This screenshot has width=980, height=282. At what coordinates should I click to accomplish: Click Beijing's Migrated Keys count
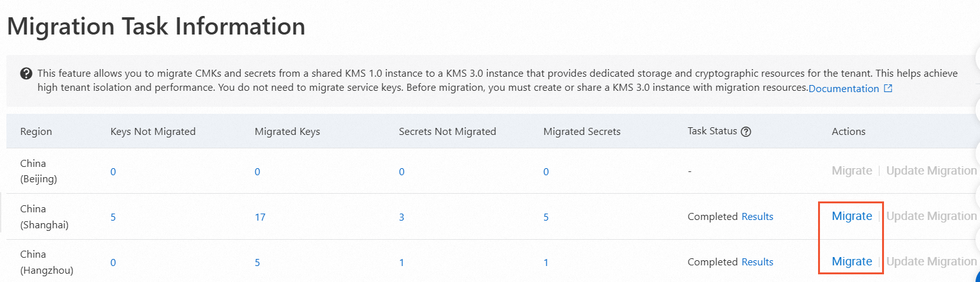coord(257,172)
